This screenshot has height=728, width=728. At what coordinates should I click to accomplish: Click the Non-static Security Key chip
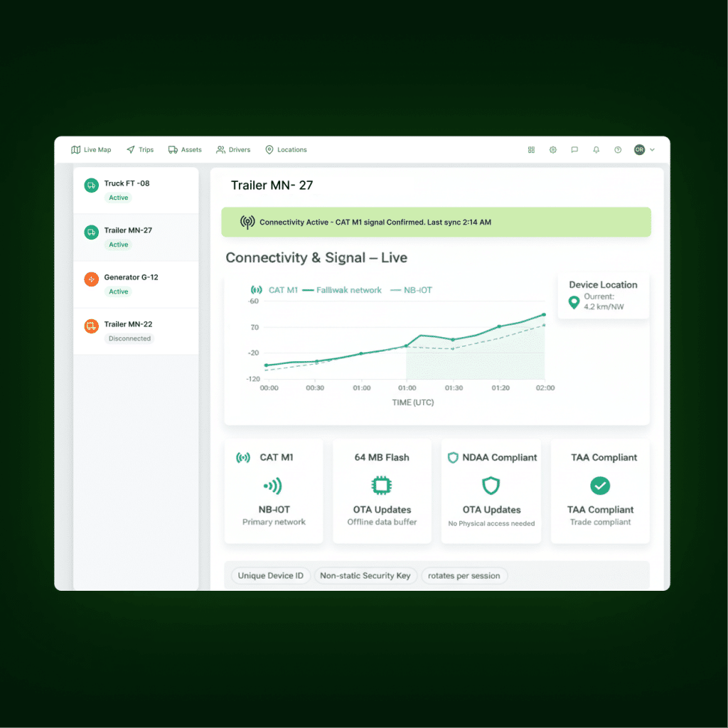coord(365,576)
